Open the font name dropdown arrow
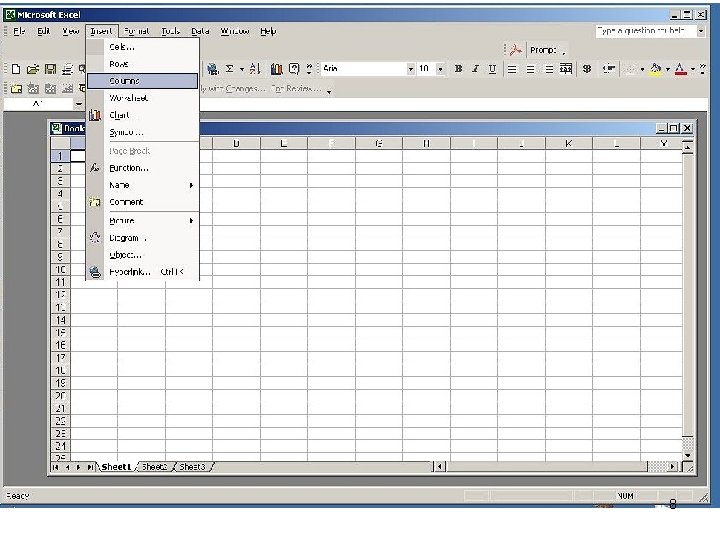This screenshot has height=540, width=720. 411,69
